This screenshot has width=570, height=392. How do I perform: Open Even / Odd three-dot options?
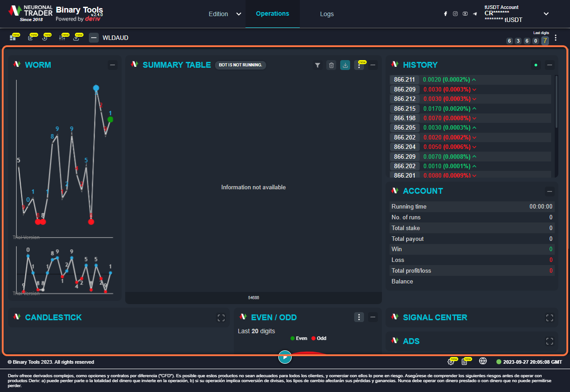tap(359, 317)
